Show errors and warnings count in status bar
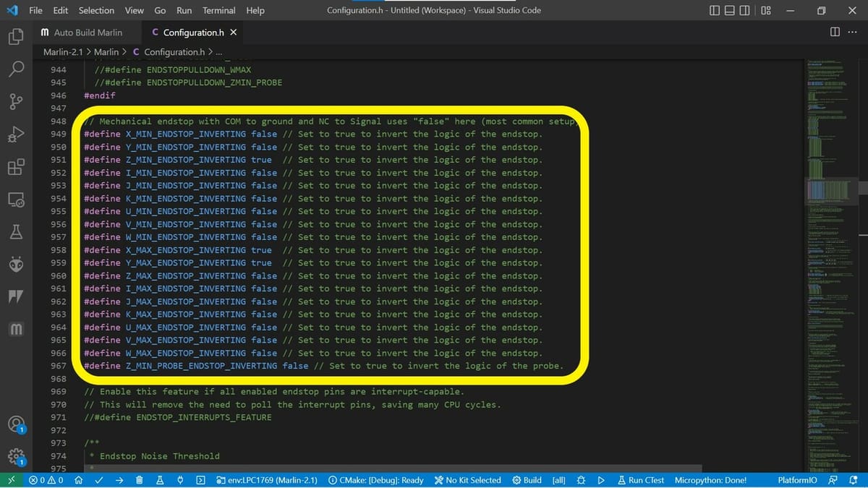The height and width of the screenshot is (488, 868). point(46,480)
